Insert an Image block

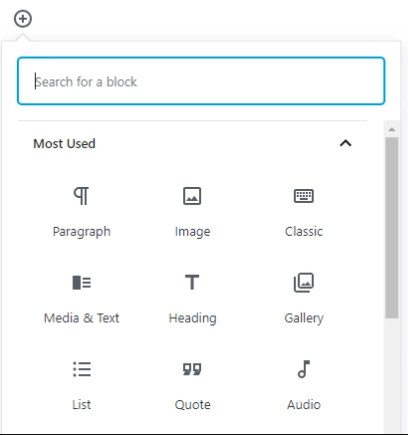pos(192,196)
